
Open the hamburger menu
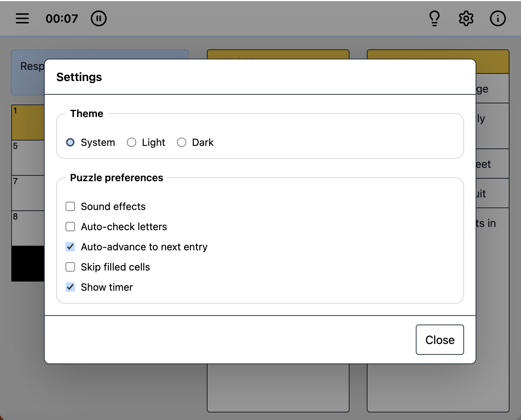pos(22,18)
